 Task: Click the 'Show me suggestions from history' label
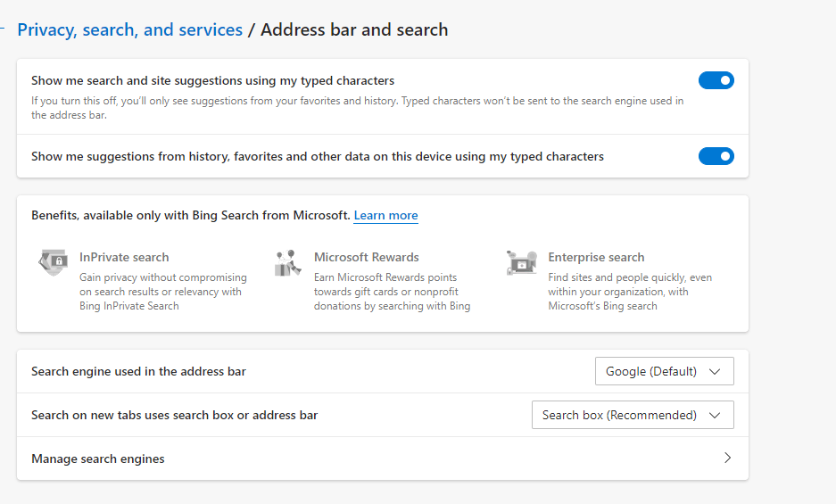[x=317, y=157]
